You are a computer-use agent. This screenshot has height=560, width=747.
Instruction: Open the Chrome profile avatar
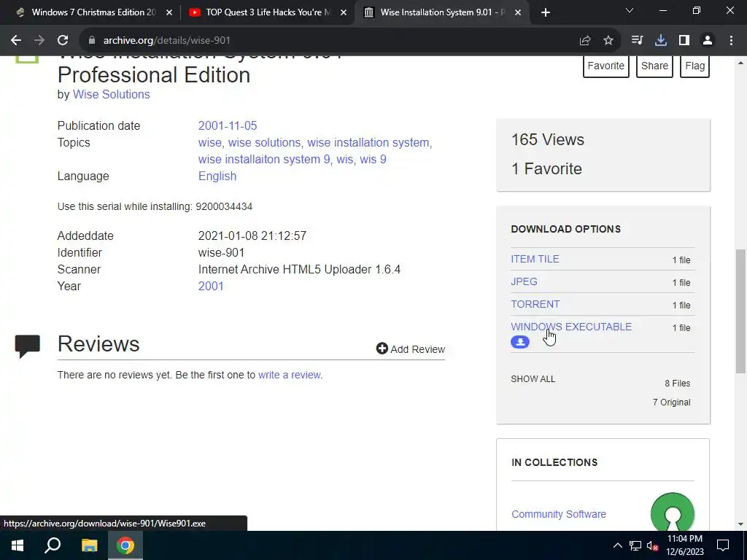[708, 41]
